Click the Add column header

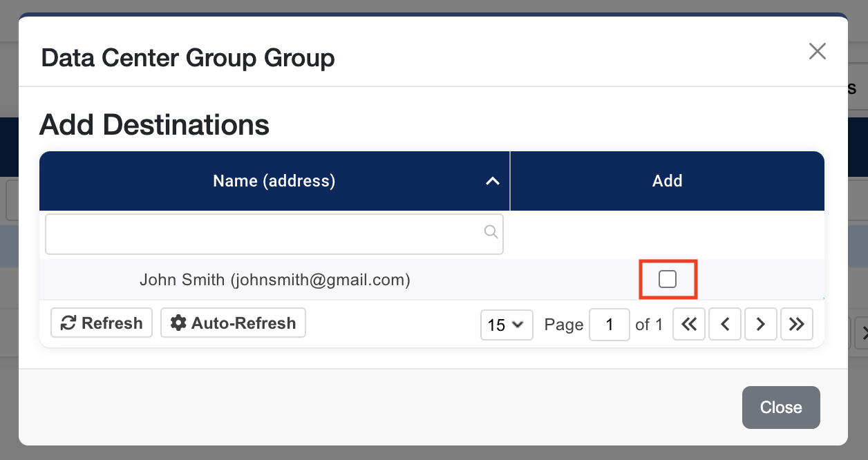(x=667, y=181)
